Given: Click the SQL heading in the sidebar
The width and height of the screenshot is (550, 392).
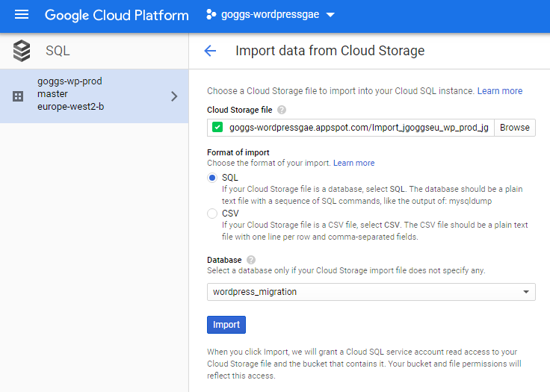Looking at the screenshot, I should point(58,51).
